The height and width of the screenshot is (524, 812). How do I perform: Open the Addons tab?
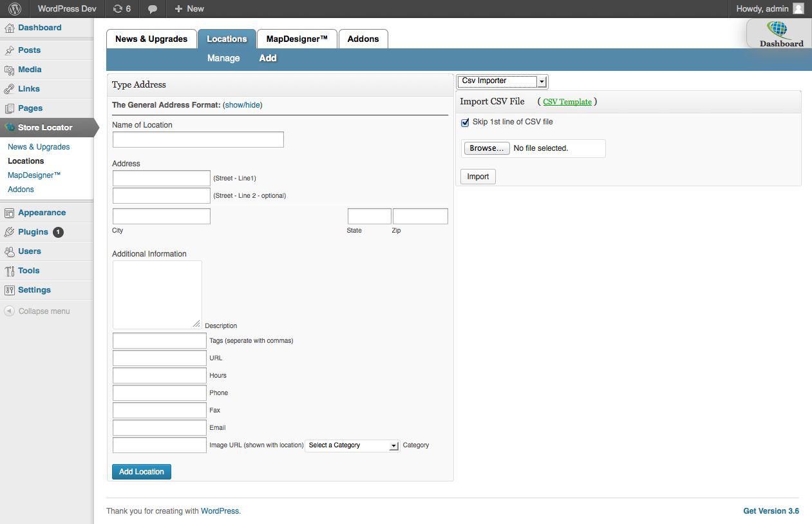363,39
